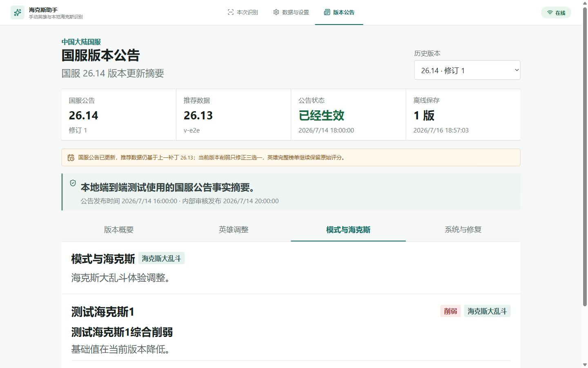Switch to the 系统与修复 tab
The width and height of the screenshot is (588, 368).
(463, 230)
